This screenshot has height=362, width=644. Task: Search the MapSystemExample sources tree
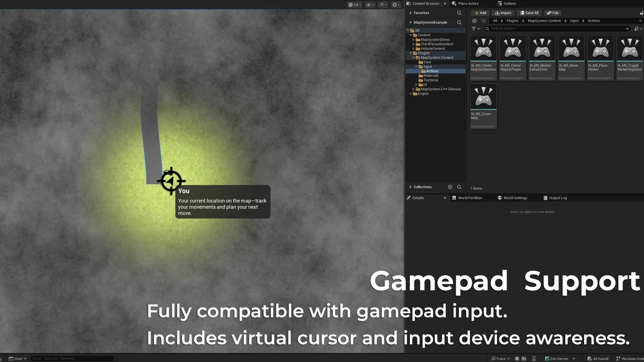[459, 22]
